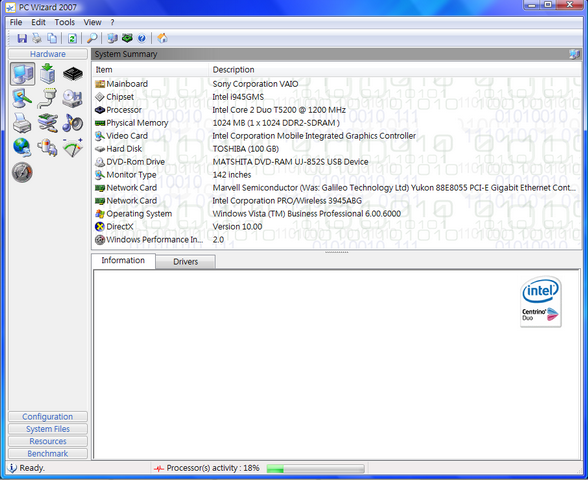This screenshot has width=588, height=480.
Task: Click the Print toolbar icon
Action: point(37,38)
